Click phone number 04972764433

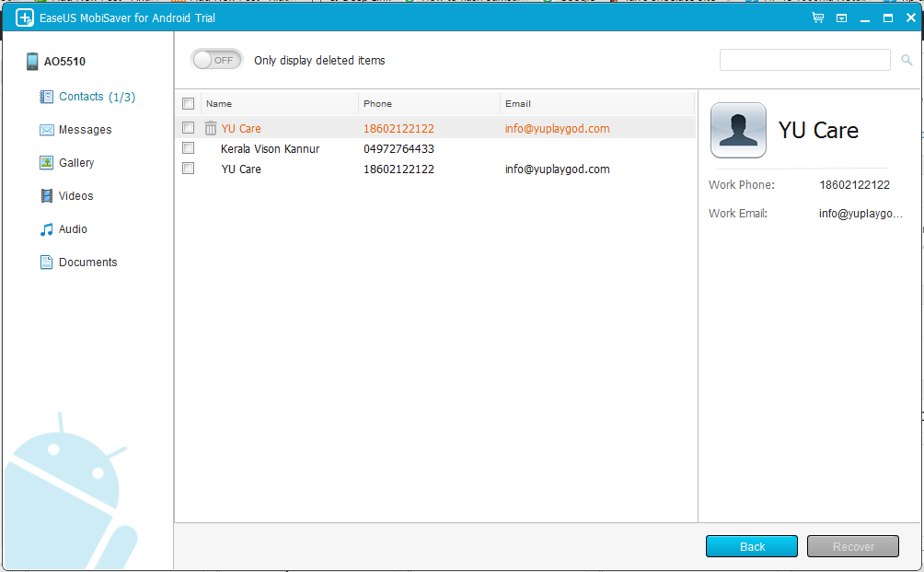coord(398,149)
